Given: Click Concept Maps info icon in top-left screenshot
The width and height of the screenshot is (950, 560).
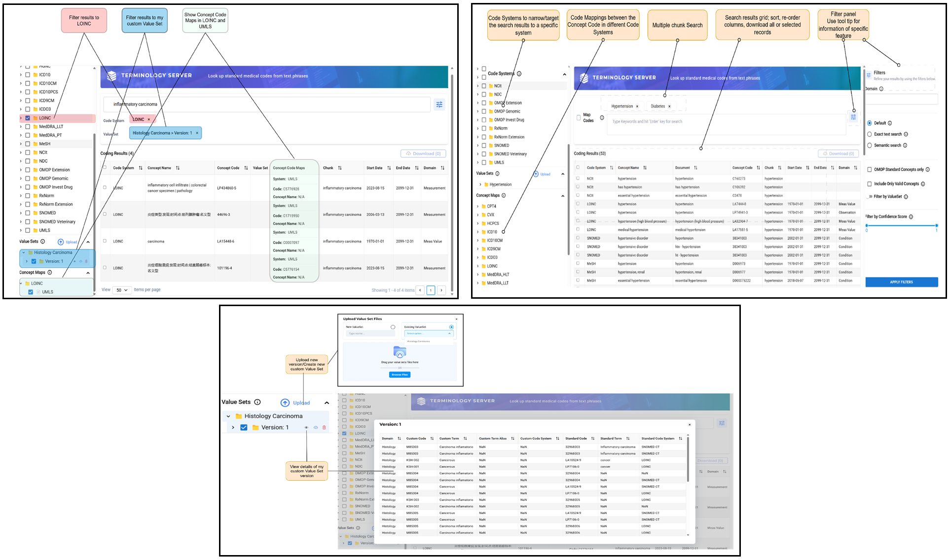Looking at the screenshot, I should [49, 272].
